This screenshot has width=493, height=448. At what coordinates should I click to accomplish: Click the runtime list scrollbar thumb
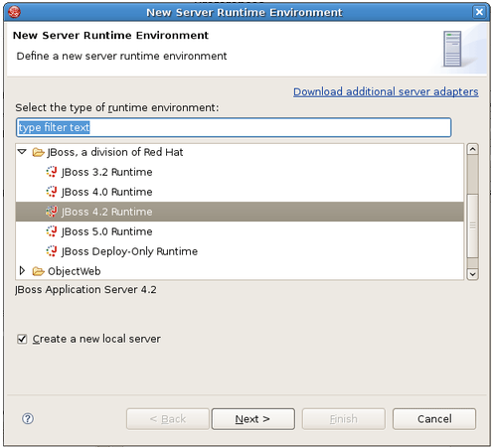tap(472, 225)
